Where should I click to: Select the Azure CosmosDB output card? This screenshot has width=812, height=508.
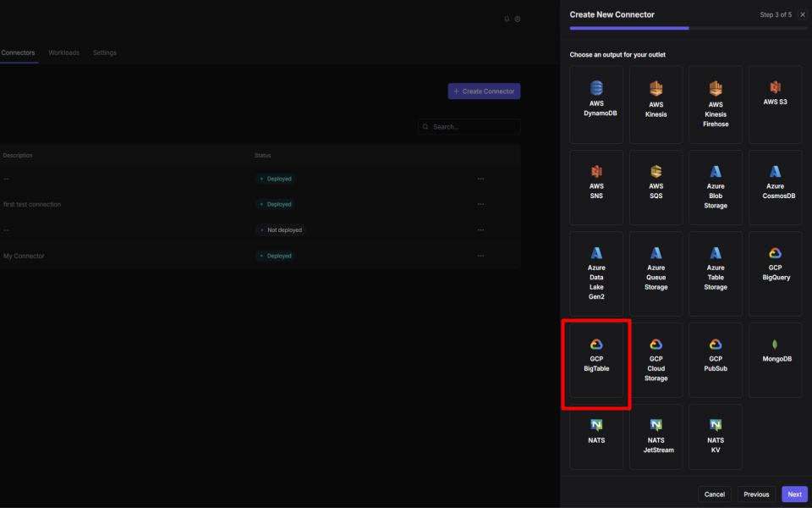pyautogui.click(x=776, y=188)
